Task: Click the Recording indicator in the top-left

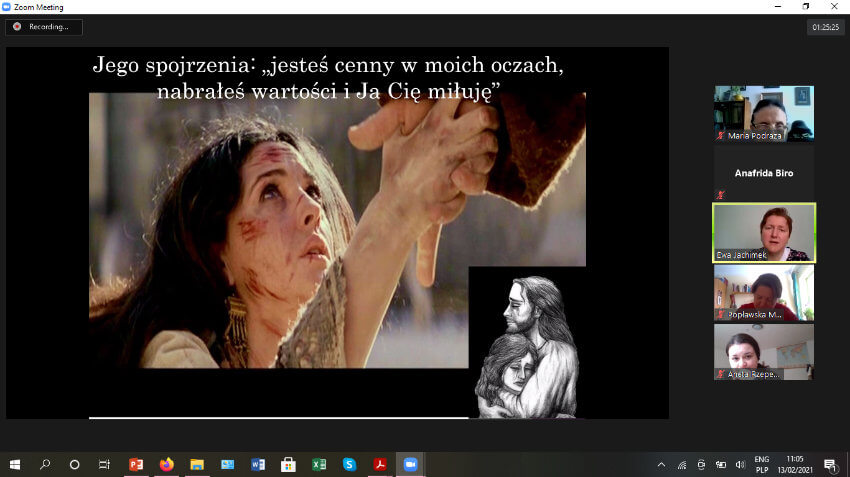Action: (x=43, y=27)
